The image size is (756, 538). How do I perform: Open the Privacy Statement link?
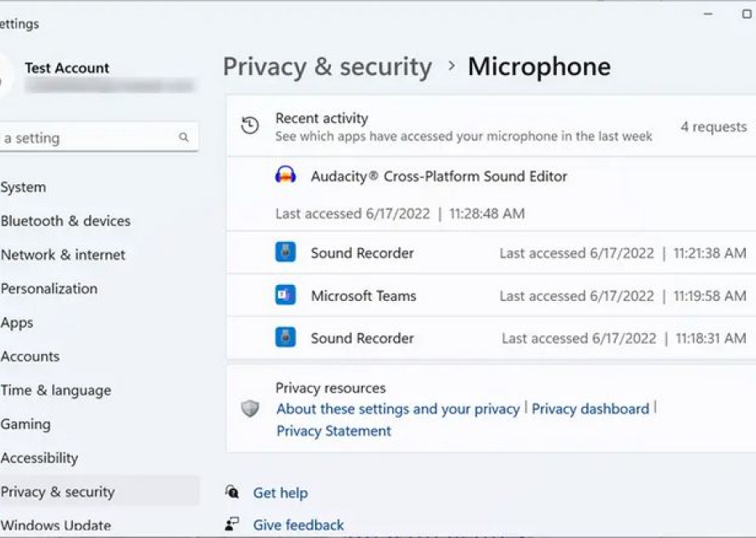[333, 430]
